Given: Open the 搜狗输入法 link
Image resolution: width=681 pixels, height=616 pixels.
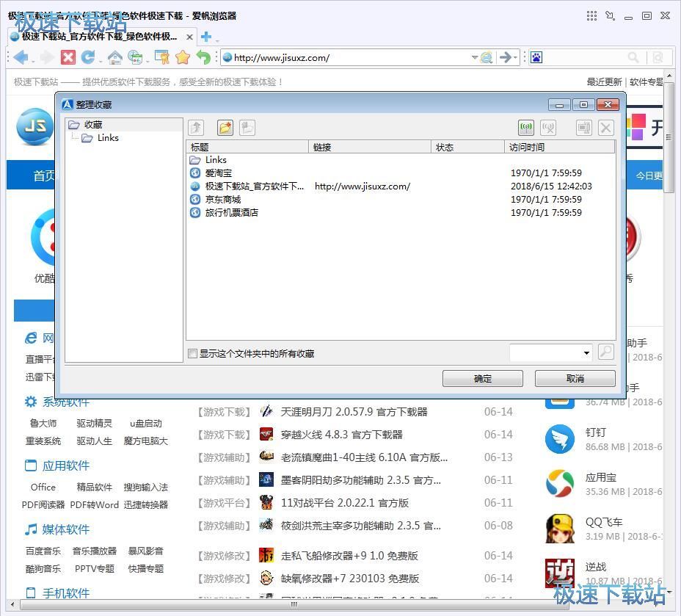Looking at the screenshot, I should tap(146, 487).
